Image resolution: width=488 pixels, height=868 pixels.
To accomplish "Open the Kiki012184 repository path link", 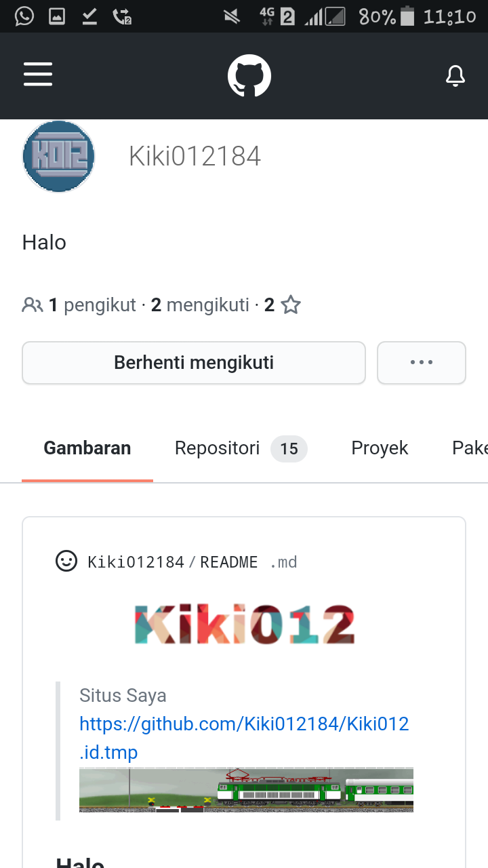I will tap(136, 562).
